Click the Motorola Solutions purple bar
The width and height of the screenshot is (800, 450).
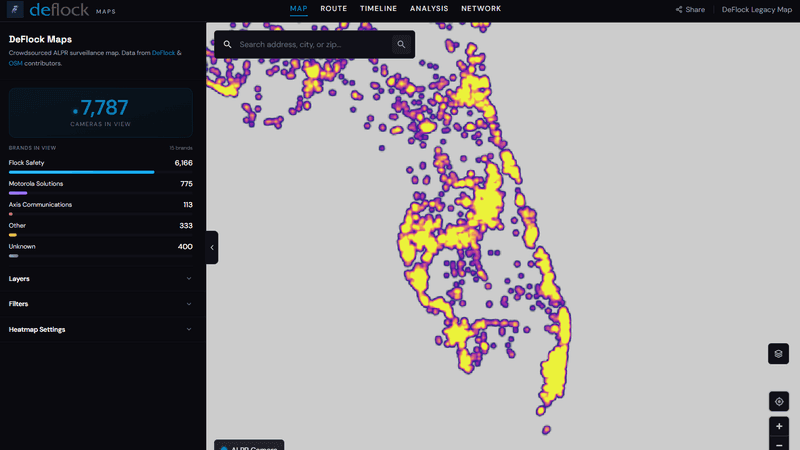point(18,193)
